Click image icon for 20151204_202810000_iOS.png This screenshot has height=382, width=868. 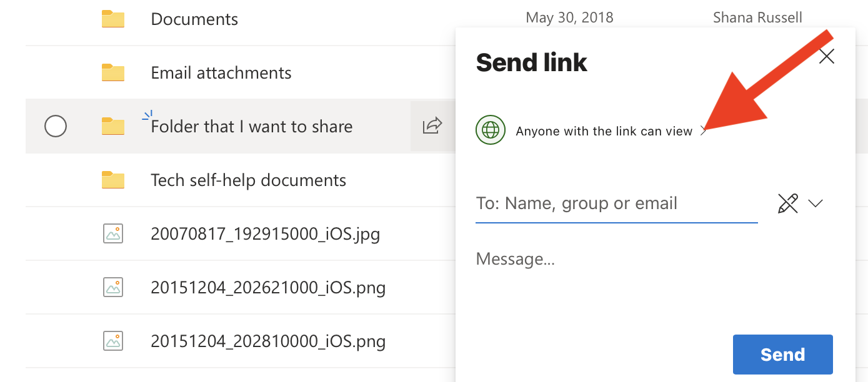click(113, 341)
